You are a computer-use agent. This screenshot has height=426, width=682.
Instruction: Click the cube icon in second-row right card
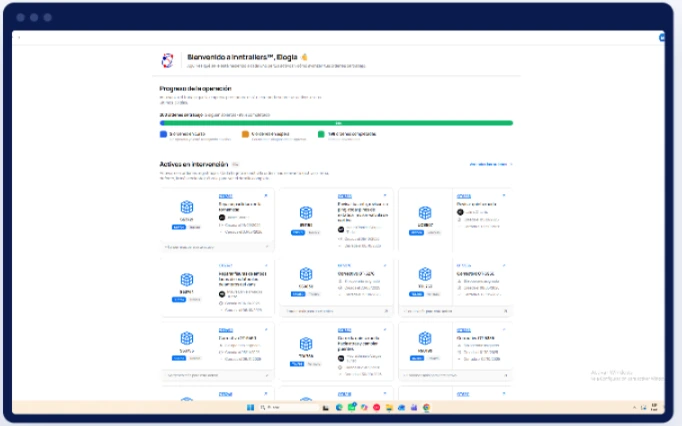click(425, 274)
